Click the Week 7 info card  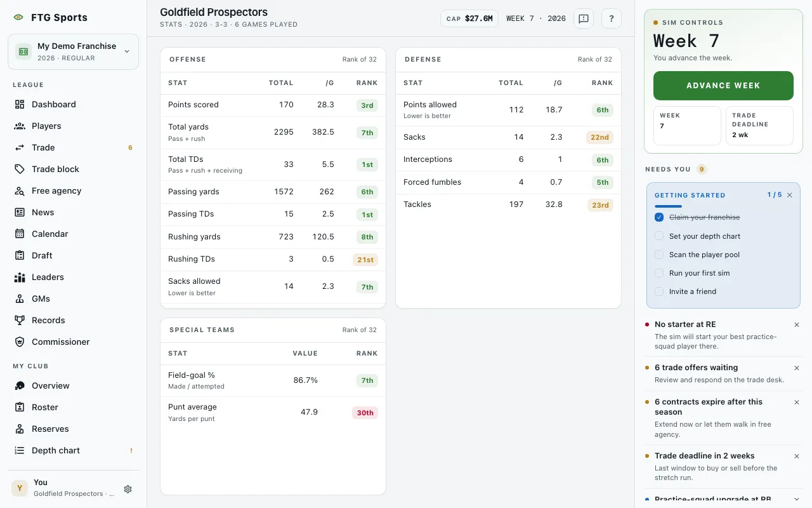[x=687, y=126]
